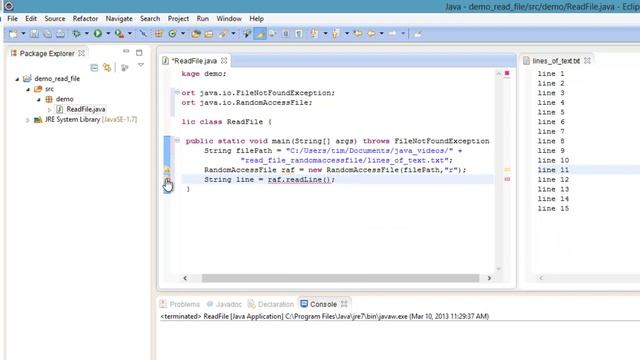Screen dimensions: 640x360
Task: Click the New Java Package icon
Action: 158,34
